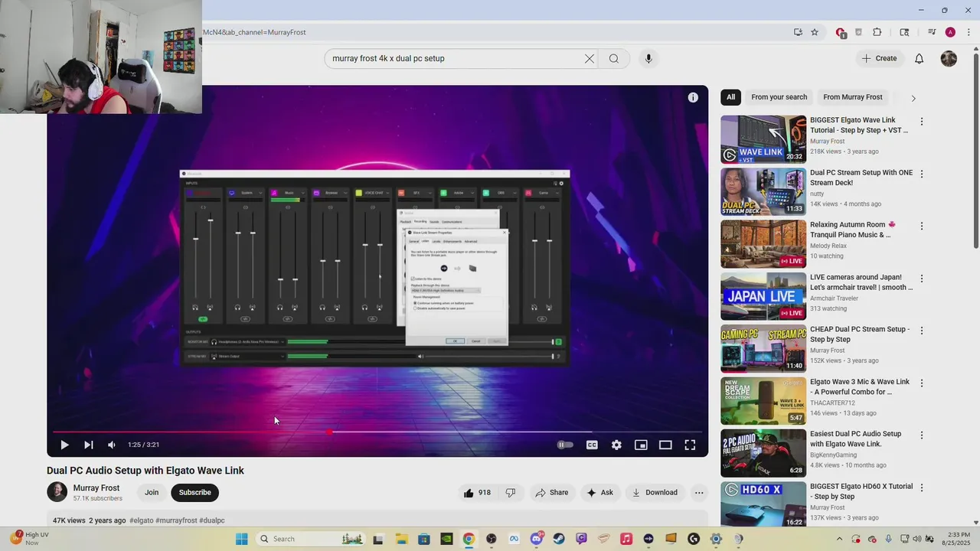
Task: Show hidden system tray icons
Action: (839, 539)
